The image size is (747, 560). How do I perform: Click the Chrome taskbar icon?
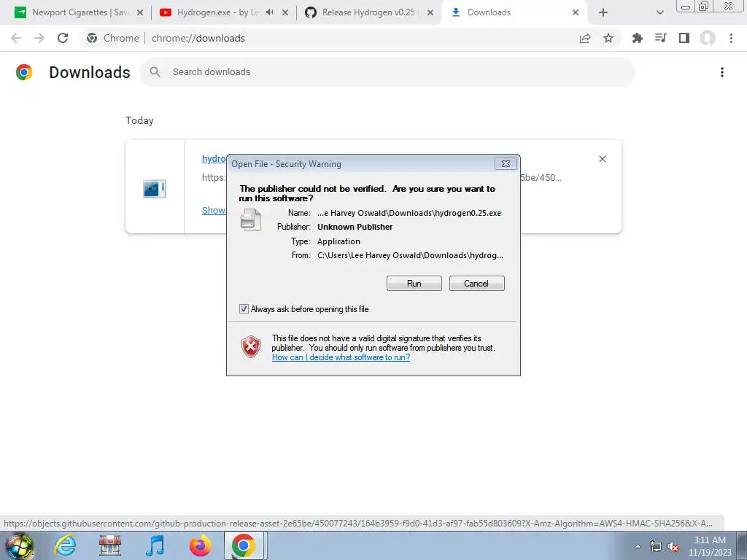[x=244, y=545]
